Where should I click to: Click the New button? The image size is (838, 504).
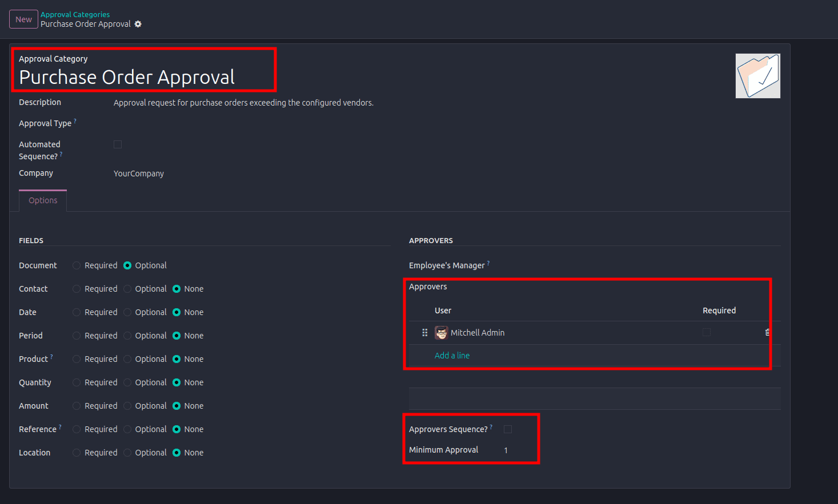coord(23,19)
